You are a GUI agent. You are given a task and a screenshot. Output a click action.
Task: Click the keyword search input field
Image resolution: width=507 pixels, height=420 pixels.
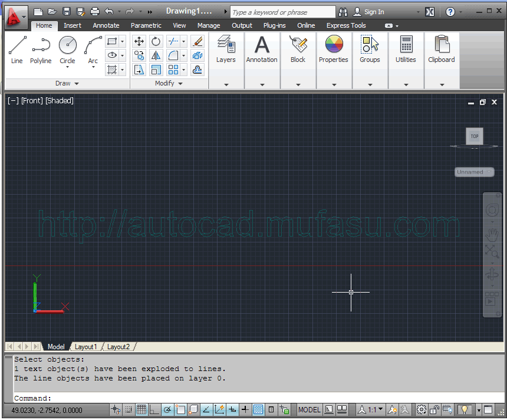coord(283,12)
